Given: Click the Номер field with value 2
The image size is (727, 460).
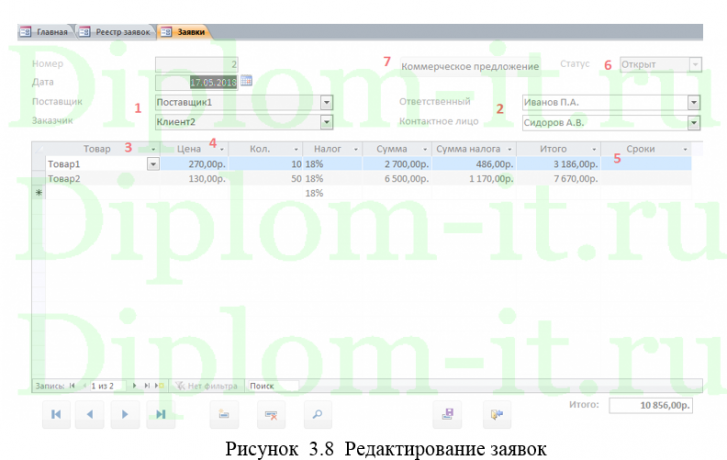Looking at the screenshot, I should [197, 64].
